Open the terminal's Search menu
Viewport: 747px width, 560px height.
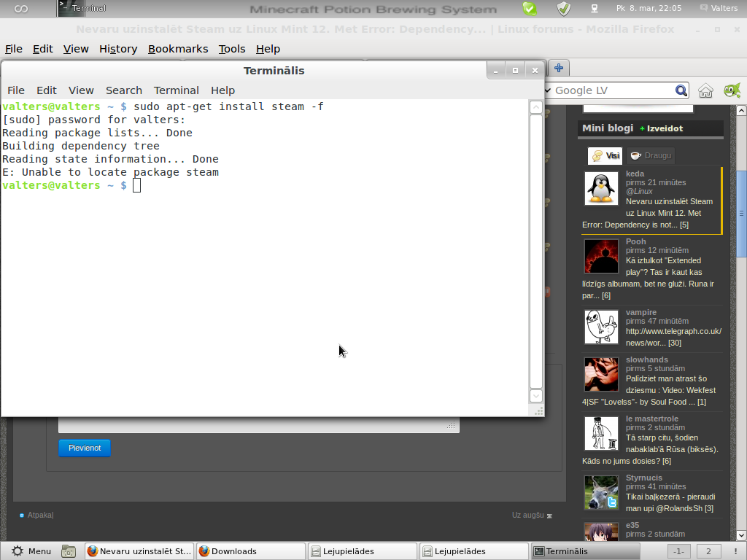pos(124,90)
